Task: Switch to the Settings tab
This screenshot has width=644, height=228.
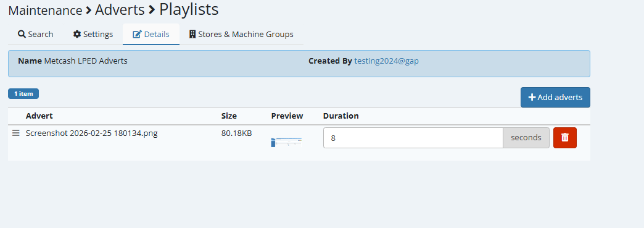Action: [x=93, y=34]
